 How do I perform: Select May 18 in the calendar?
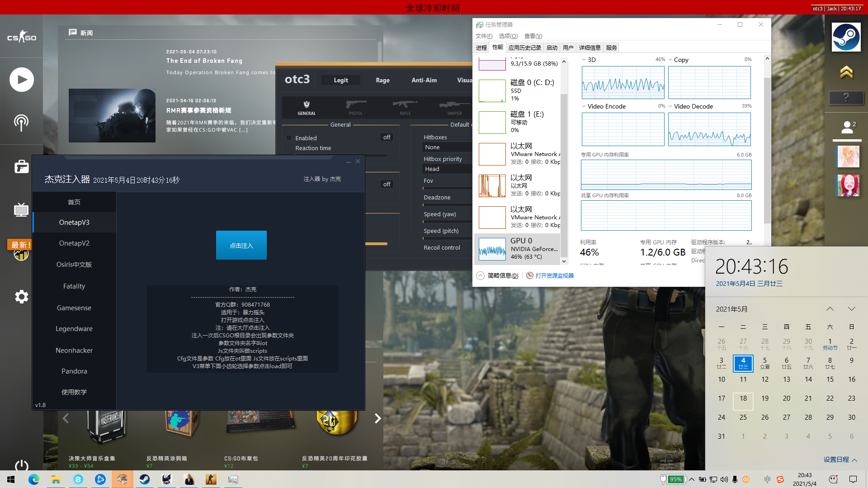(743, 398)
